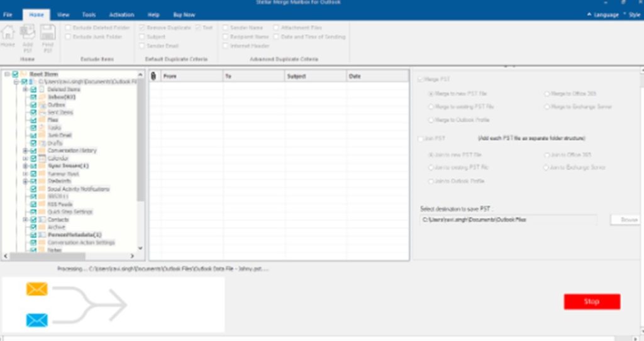Expand the Conversation History folder node
This screenshot has height=341, width=644.
point(25,151)
